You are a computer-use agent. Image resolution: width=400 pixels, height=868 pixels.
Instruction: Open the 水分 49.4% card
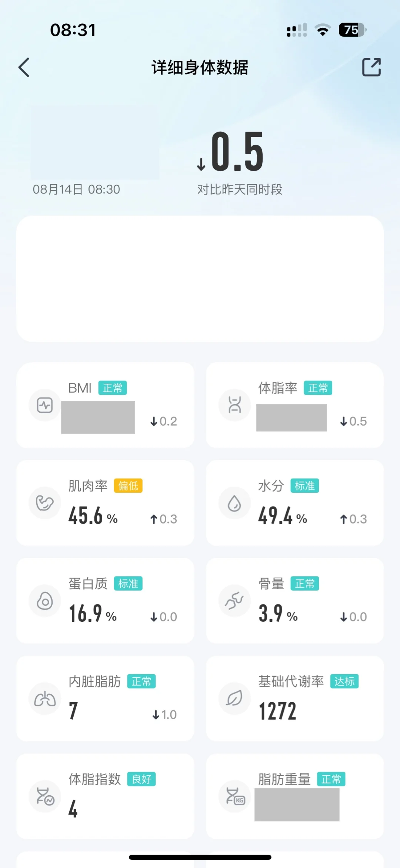(x=295, y=503)
